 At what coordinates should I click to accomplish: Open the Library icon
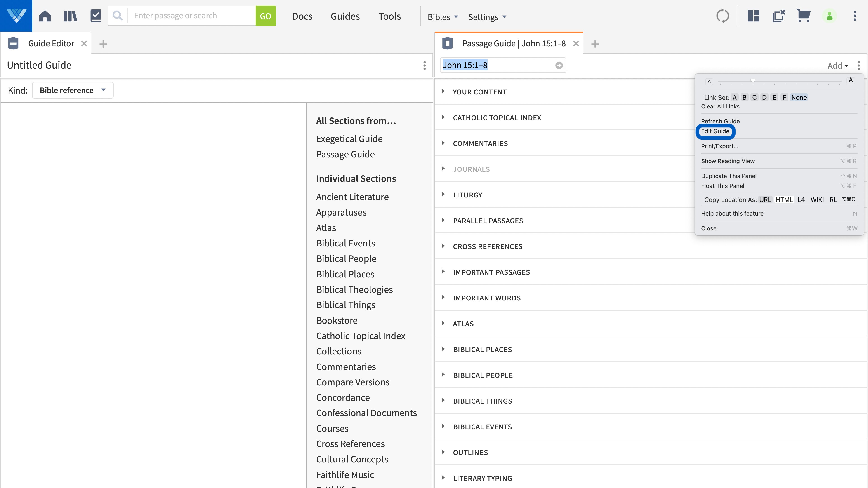pyautogui.click(x=70, y=16)
